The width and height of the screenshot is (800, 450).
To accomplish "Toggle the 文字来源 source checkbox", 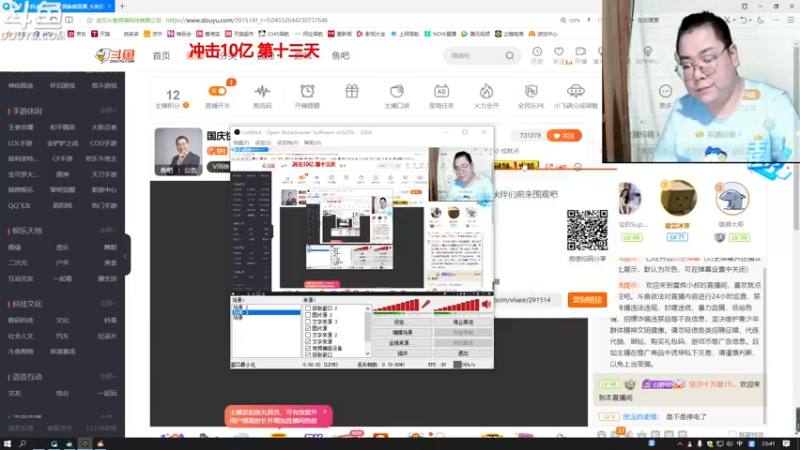I will pos(308,342).
